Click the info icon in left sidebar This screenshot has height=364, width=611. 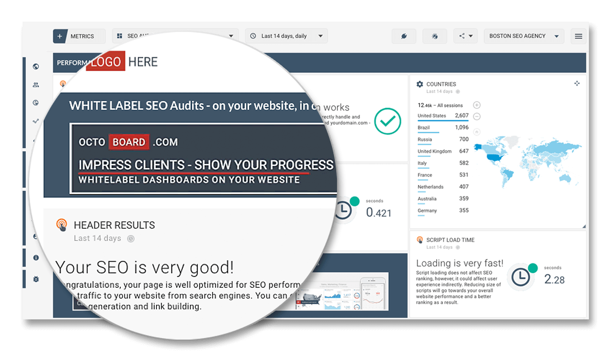pyautogui.click(x=36, y=258)
